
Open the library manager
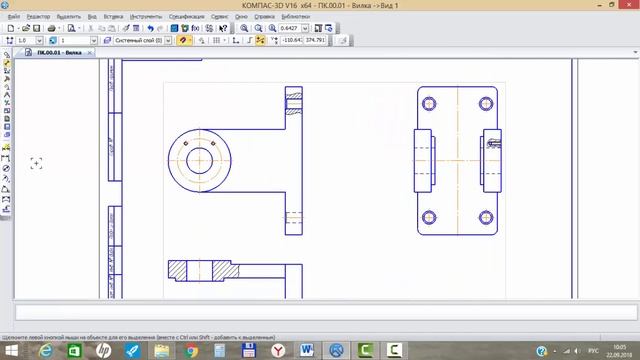tap(174, 28)
